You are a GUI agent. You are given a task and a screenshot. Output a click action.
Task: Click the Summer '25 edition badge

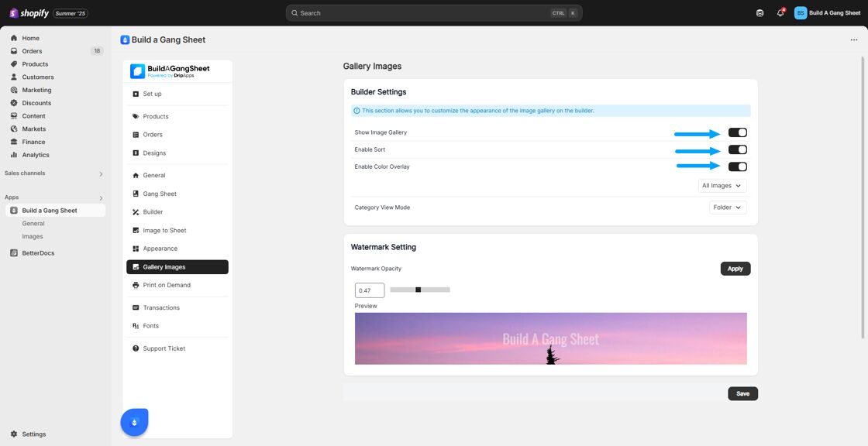click(x=71, y=12)
